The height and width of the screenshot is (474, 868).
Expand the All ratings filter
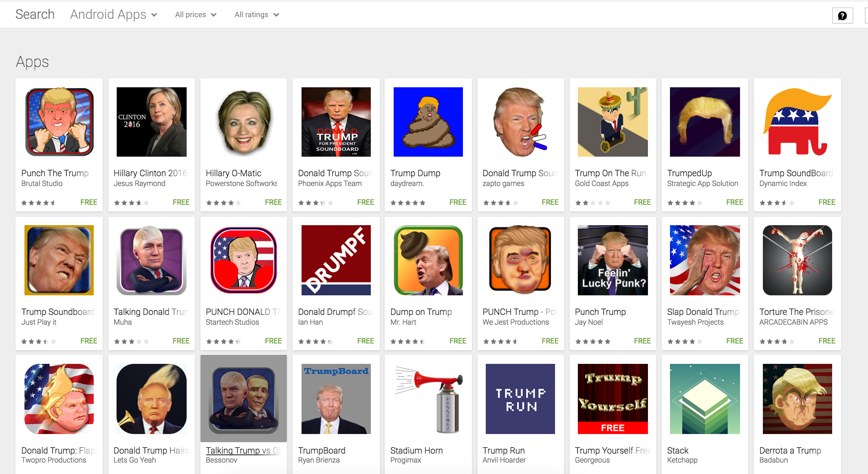pos(257,15)
